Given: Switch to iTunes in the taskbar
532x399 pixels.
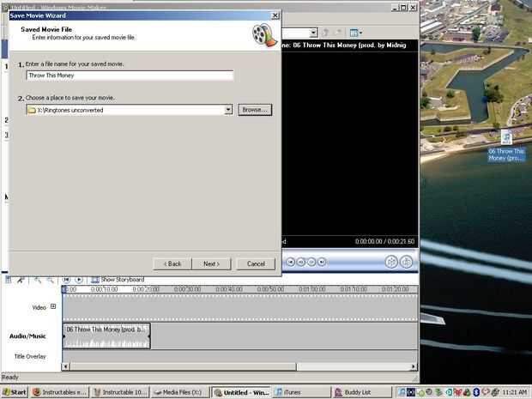Looking at the screenshot, I should (x=302, y=392).
